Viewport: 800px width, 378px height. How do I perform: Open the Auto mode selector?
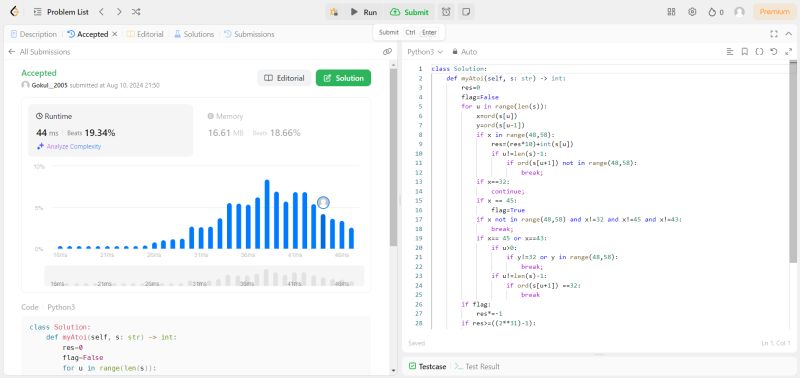click(x=465, y=52)
